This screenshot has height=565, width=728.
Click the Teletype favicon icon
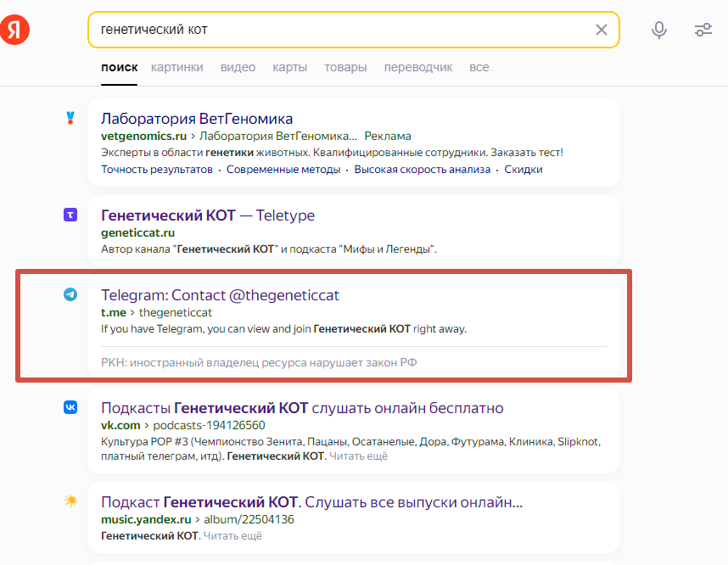70,215
